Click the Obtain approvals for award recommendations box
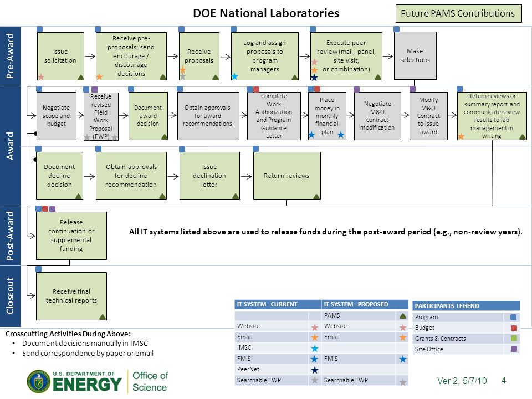Viewport: 532px width, 399px height. tap(208, 116)
